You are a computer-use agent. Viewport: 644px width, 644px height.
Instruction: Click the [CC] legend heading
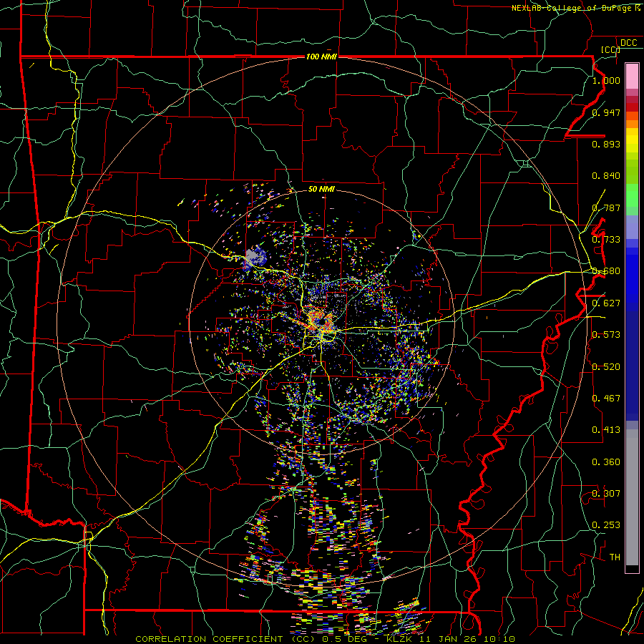tap(610, 49)
